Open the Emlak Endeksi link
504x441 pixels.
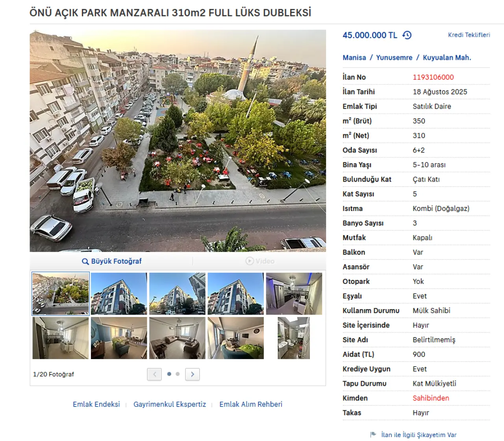(96, 404)
